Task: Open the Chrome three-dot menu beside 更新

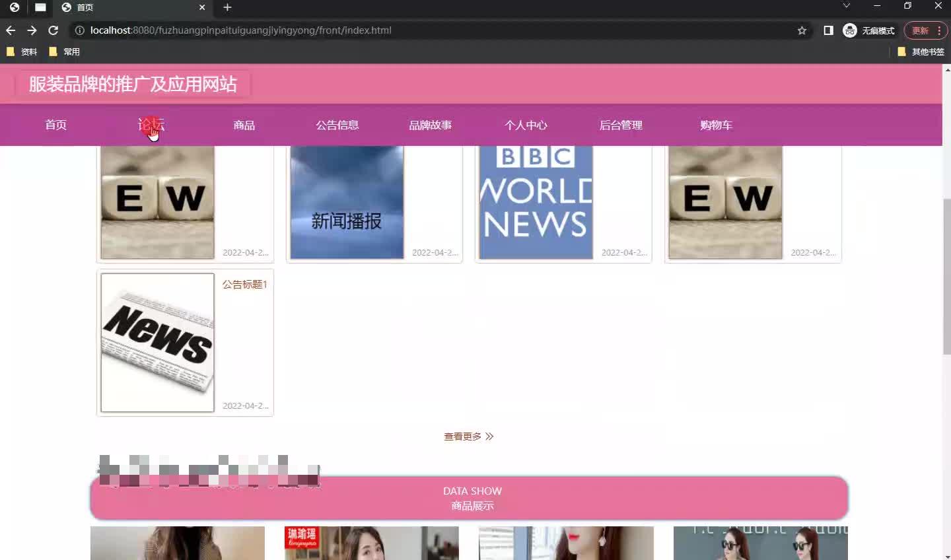Action: [939, 30]
